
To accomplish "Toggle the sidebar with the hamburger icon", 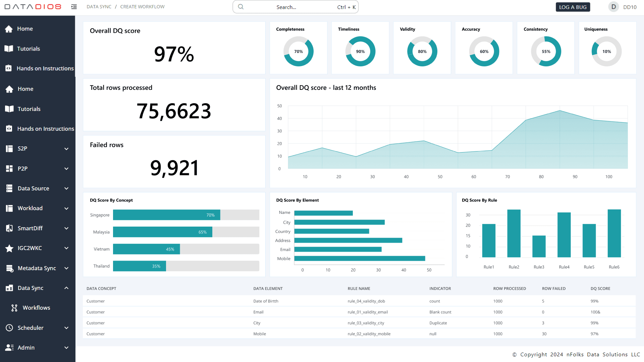I will click(74, 6).
